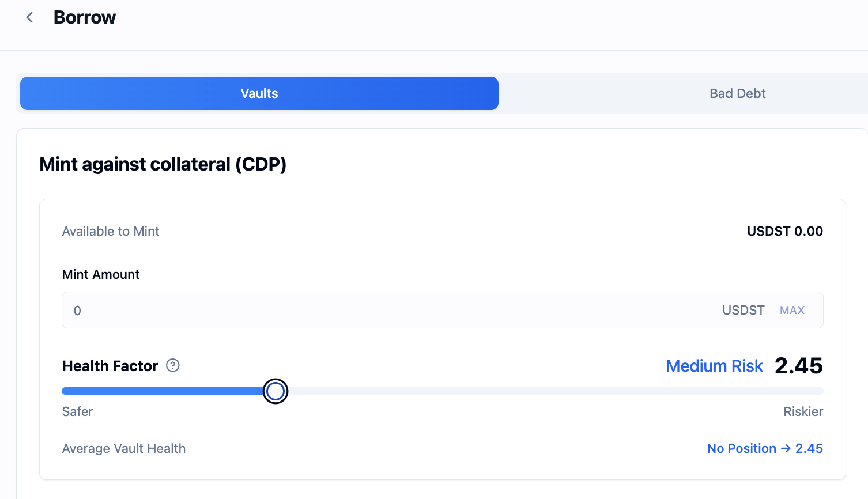
Task: Click the filled blue part of the health slider
Action: click(161, 391)
